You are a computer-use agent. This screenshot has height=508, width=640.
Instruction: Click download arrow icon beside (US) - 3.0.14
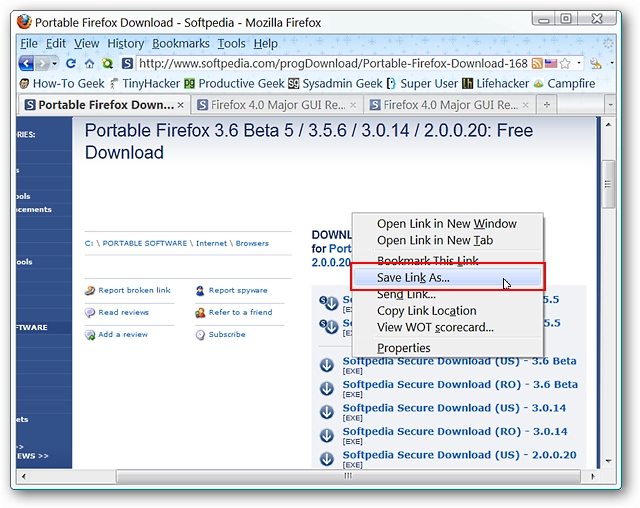(x=327, y=412)
